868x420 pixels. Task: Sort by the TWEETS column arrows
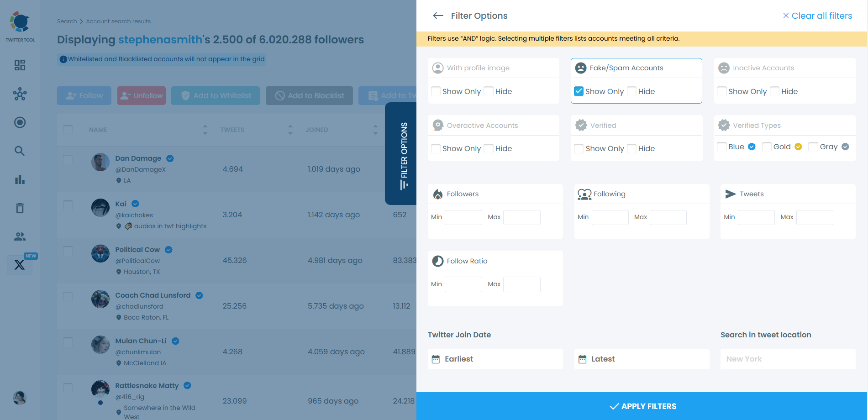point(290,130)
